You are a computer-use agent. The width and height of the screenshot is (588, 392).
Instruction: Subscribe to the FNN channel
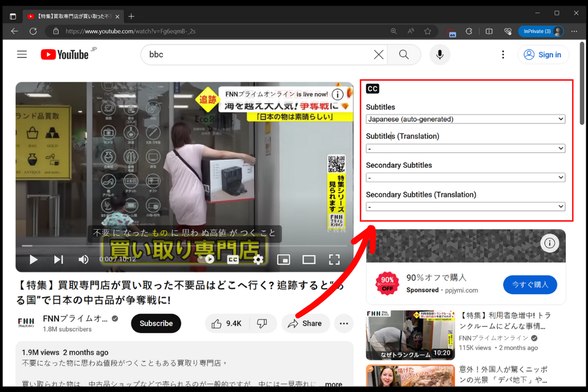(156, 323)
